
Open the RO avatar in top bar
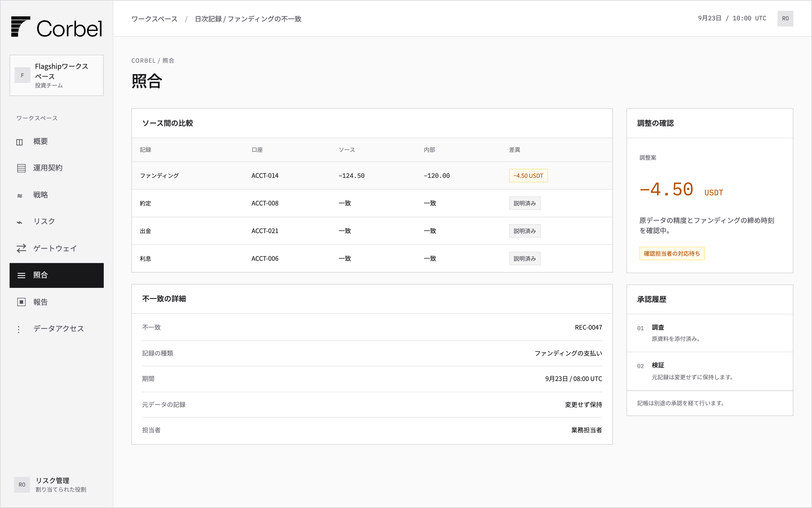click(785, 18)
